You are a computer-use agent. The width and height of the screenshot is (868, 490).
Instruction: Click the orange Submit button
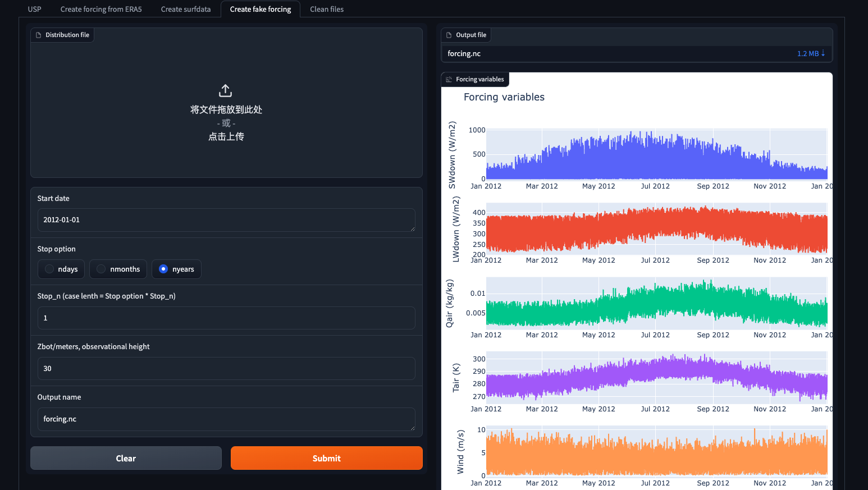[x=327, y=458]
